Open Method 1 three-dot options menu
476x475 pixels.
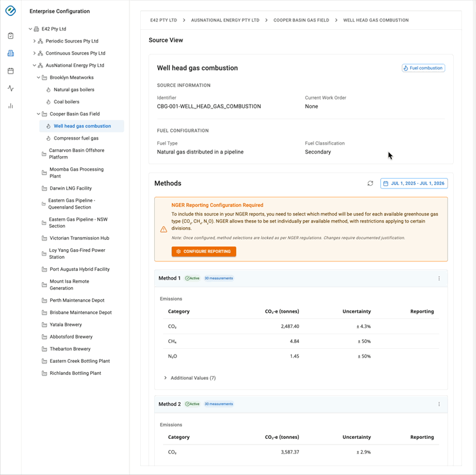[439, 278]
